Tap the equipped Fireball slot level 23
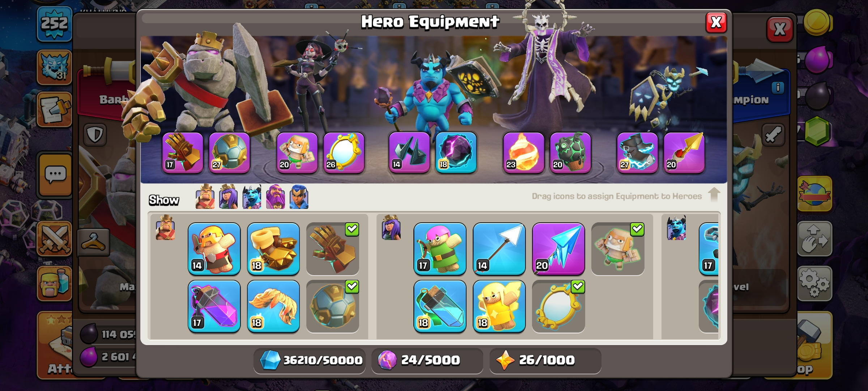This screenshot has height=391, width=868. 524,152
